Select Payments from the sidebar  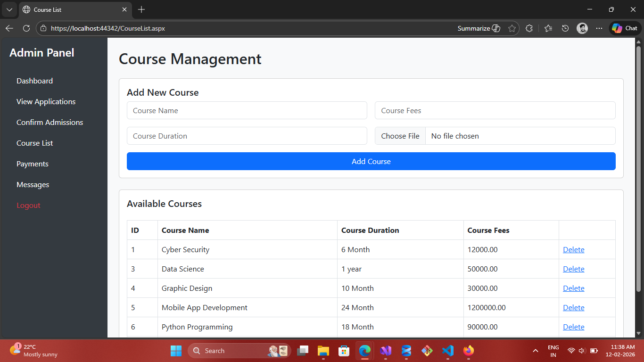(33, 164)
